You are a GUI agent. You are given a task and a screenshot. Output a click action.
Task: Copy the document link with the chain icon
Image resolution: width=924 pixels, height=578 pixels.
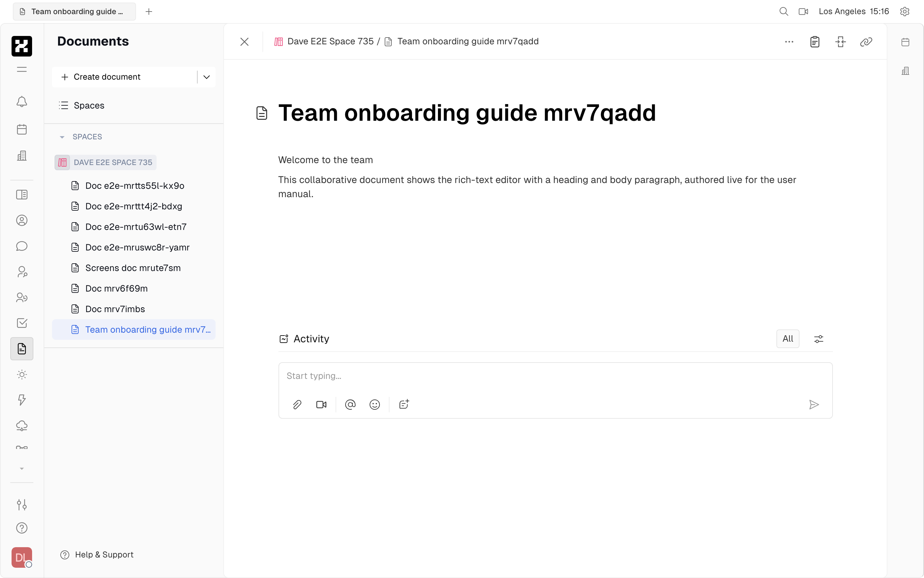(x=866, y=42)
